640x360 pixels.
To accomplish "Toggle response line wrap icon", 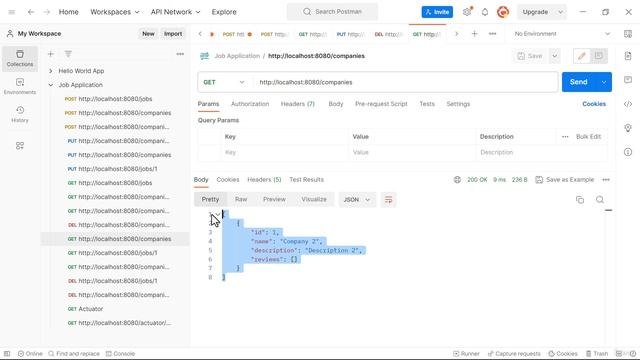I will (x=388, y=200).
